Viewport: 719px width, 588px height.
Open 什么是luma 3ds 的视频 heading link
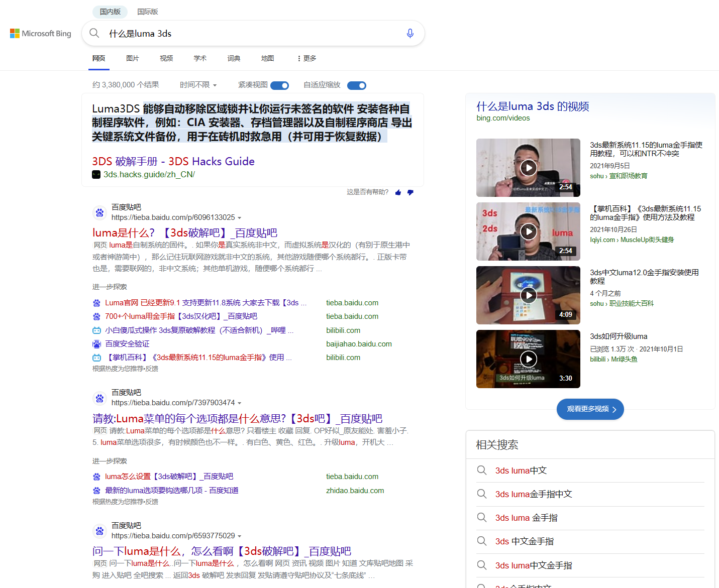pos(533,106)
